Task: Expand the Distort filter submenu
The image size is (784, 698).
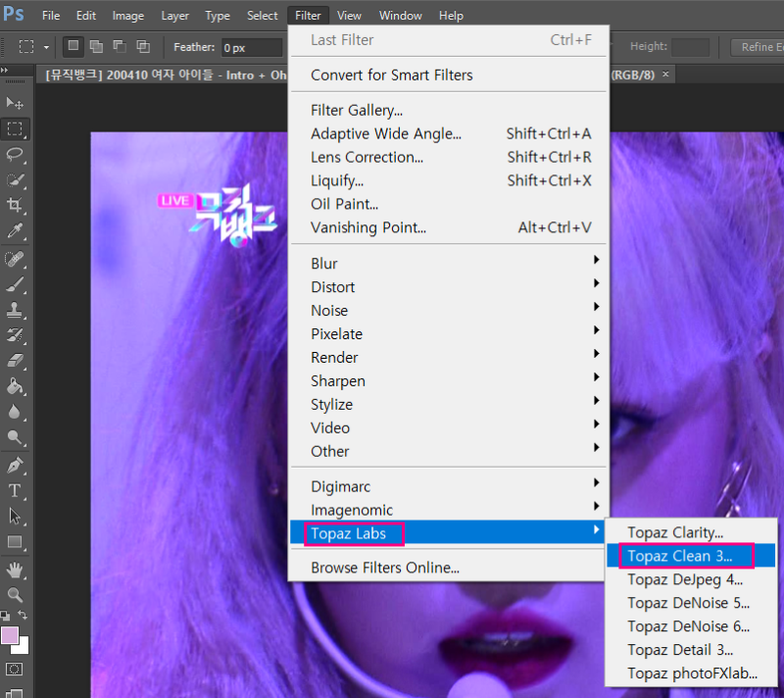Action: pyautogui.click(x=450, y=286)
